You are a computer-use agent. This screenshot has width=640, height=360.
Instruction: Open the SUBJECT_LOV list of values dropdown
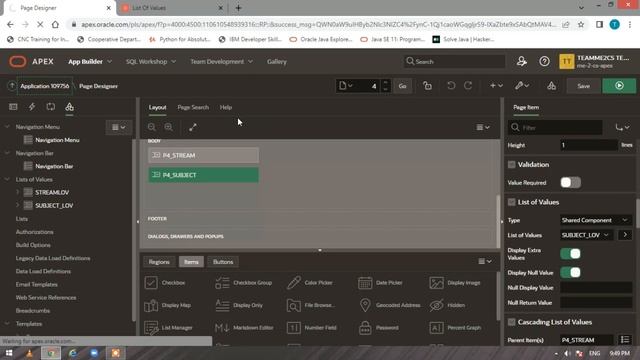pos(586,235)
